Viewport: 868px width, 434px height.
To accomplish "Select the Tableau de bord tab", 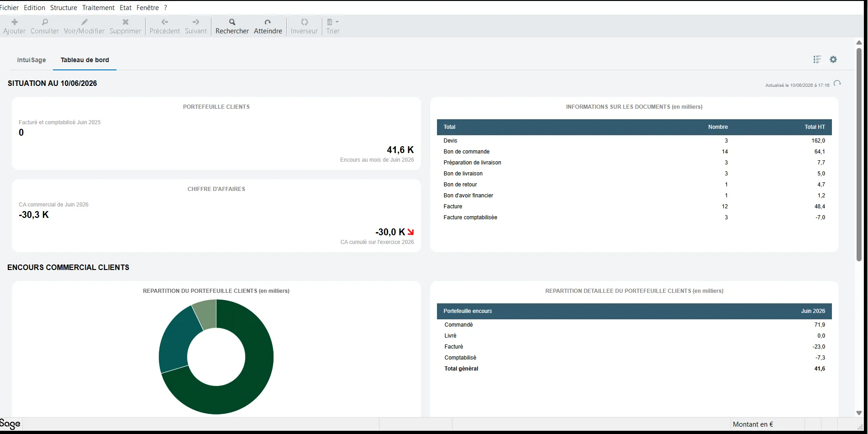I will click(85, 60).
